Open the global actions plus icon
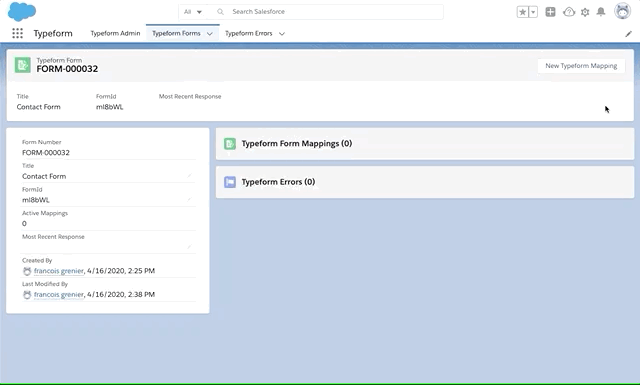 pyautogui.click(x=550, y=12)
